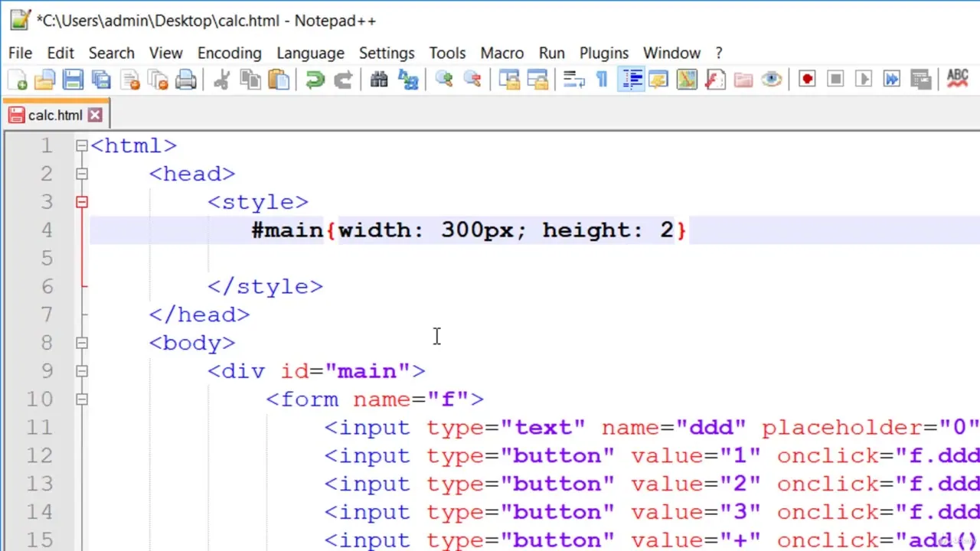Cut selection with the scissors icon
This screenshot has width=980, height=551.
pos(222,79)
